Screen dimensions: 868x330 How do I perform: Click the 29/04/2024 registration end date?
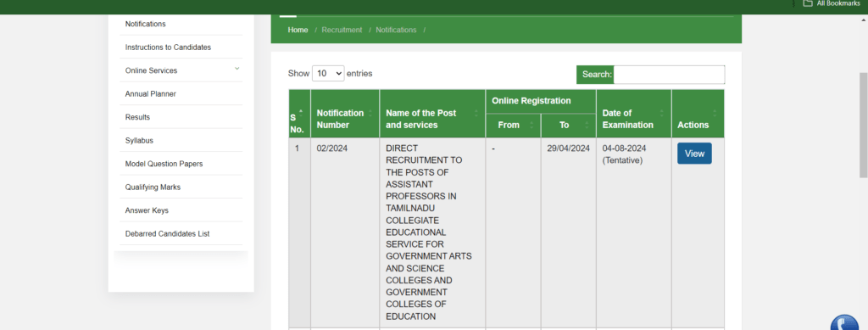pos(569,148)
